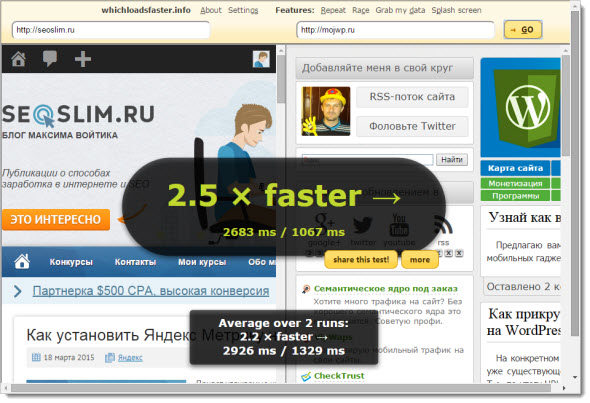Click the right URL field with mojwp.ru

[395, 30]
